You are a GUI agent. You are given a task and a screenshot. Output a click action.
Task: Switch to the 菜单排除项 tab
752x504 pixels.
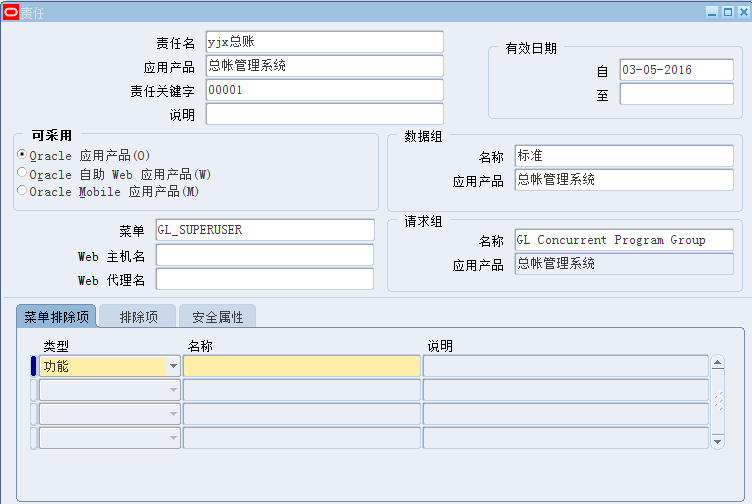(57, 316)
